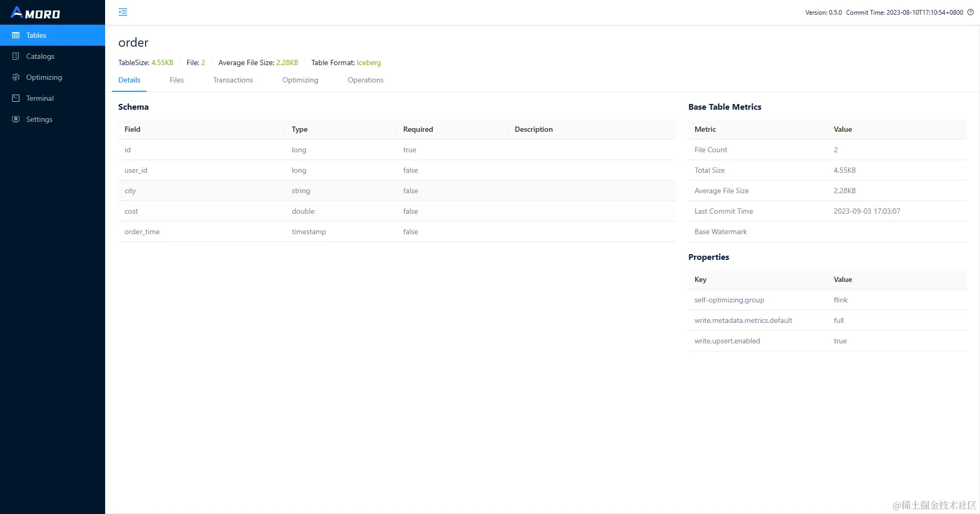Go to the Optimizing sidebar menu item
Image resolution: width=980 pixels, height=514 pixels.
53,77
